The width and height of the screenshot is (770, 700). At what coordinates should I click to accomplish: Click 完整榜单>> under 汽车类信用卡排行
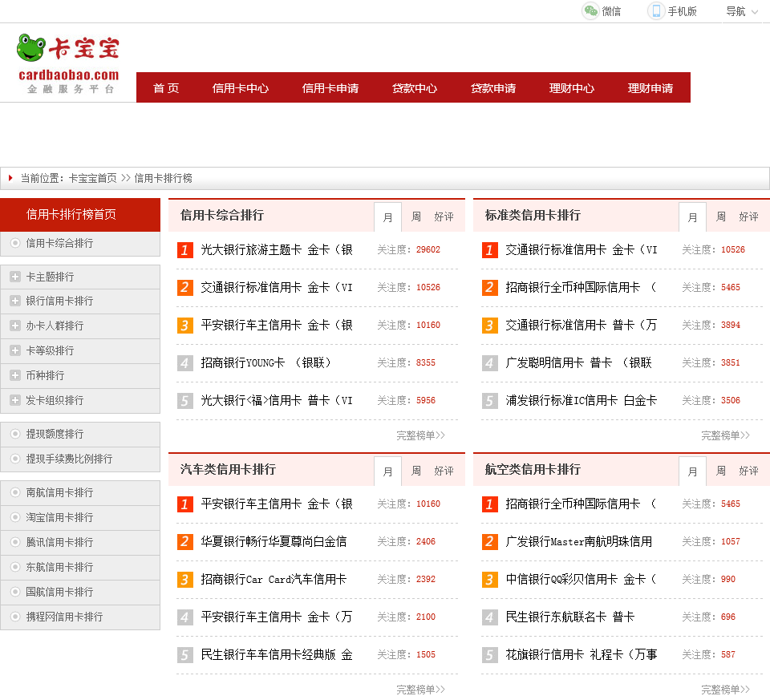[x=421, y=690]
